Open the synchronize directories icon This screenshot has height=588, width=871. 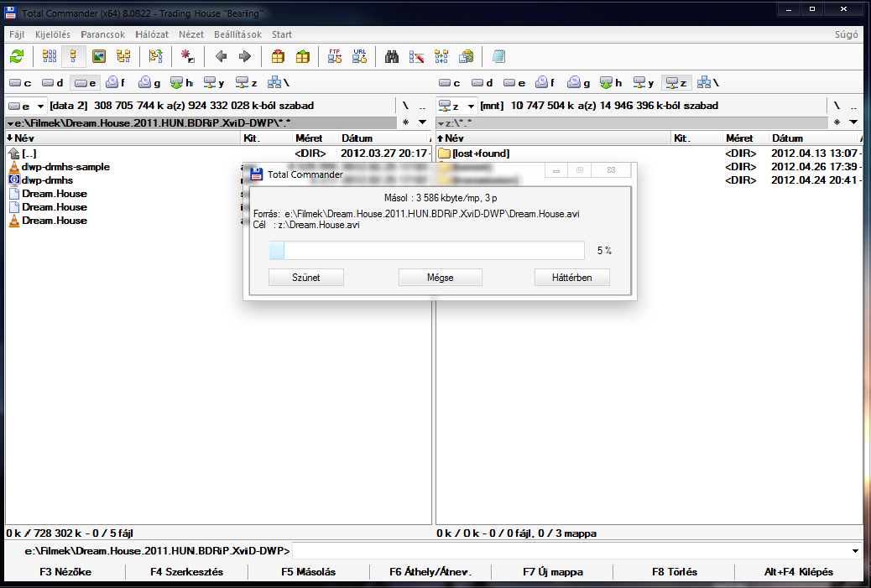pos(441,56)
